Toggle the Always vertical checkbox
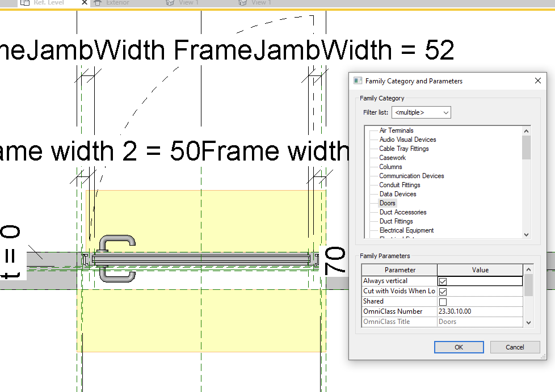The image size is (555, 392). click(x=443, y=281)
